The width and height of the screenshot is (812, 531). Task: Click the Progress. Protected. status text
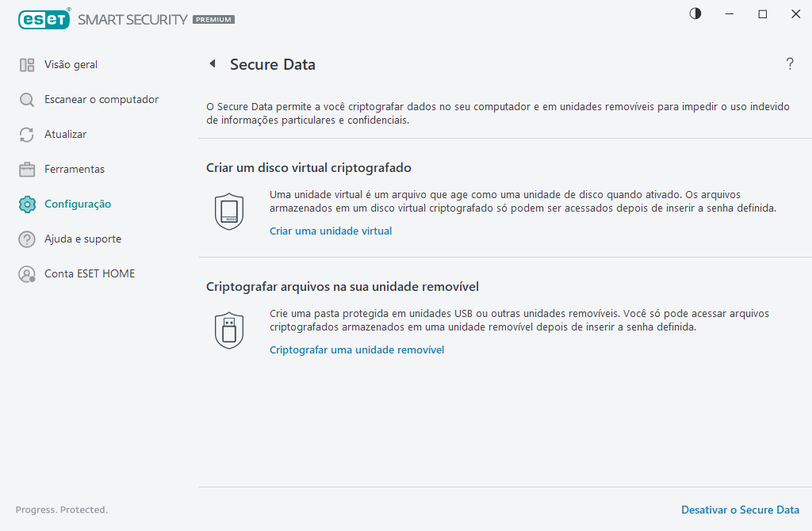coord(62,510)
